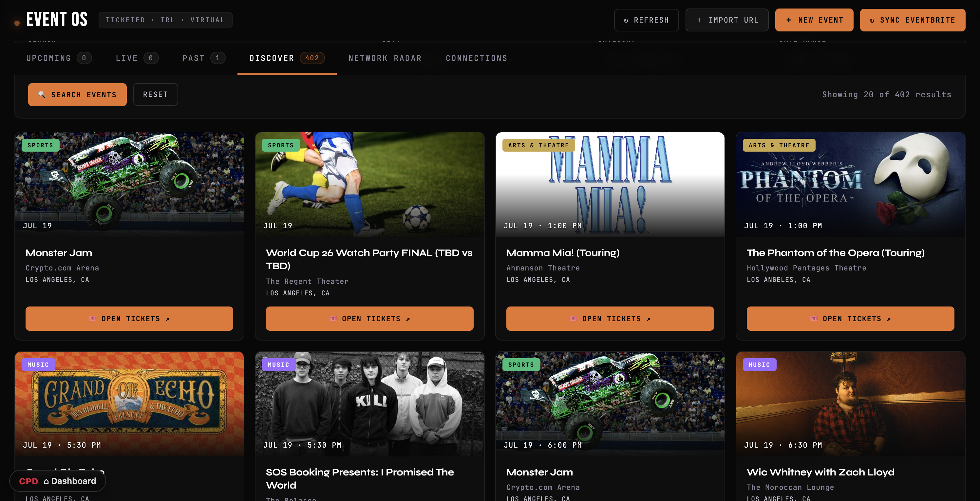
Task: Click "The Regent Theater" venue text
Action: [x=307, y=282]
